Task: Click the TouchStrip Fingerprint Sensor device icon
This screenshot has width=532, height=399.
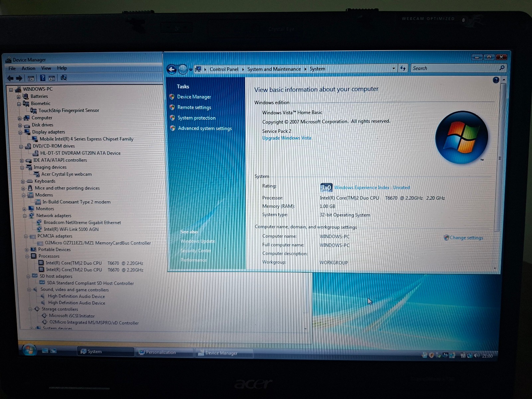Action: click(x=33, y=110)
